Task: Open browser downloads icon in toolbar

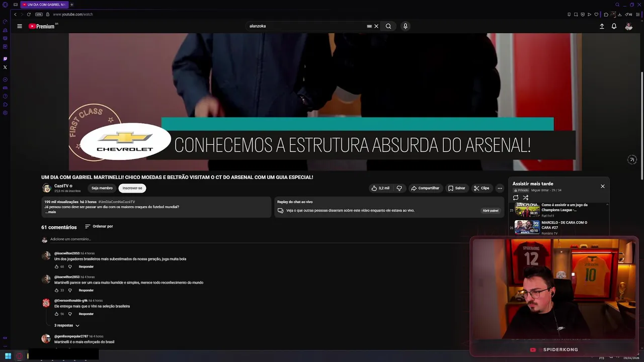Action: point(619,14)
